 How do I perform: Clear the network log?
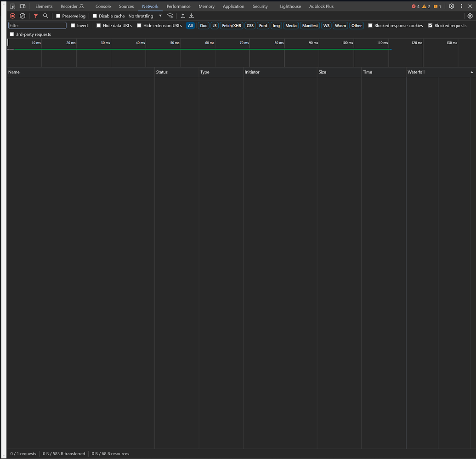pyautogui.click(x=23, y=16)
